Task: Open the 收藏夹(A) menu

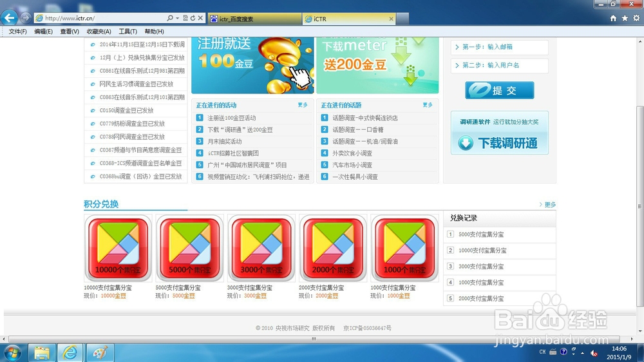Action: pos(99,32)
